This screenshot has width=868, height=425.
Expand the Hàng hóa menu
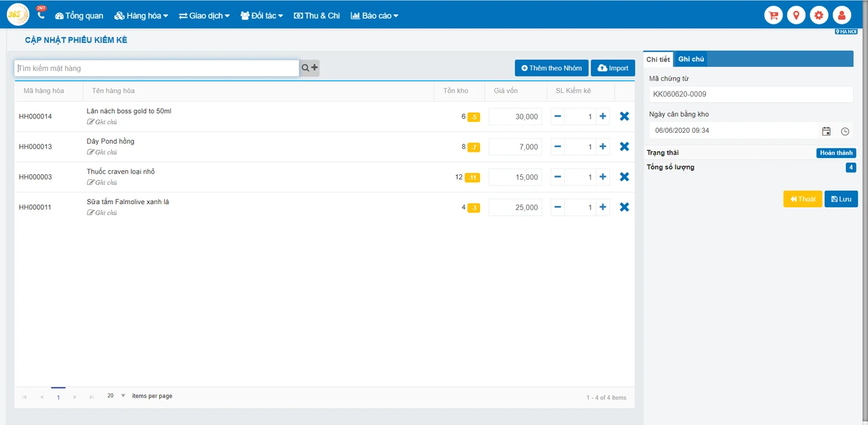141,15
